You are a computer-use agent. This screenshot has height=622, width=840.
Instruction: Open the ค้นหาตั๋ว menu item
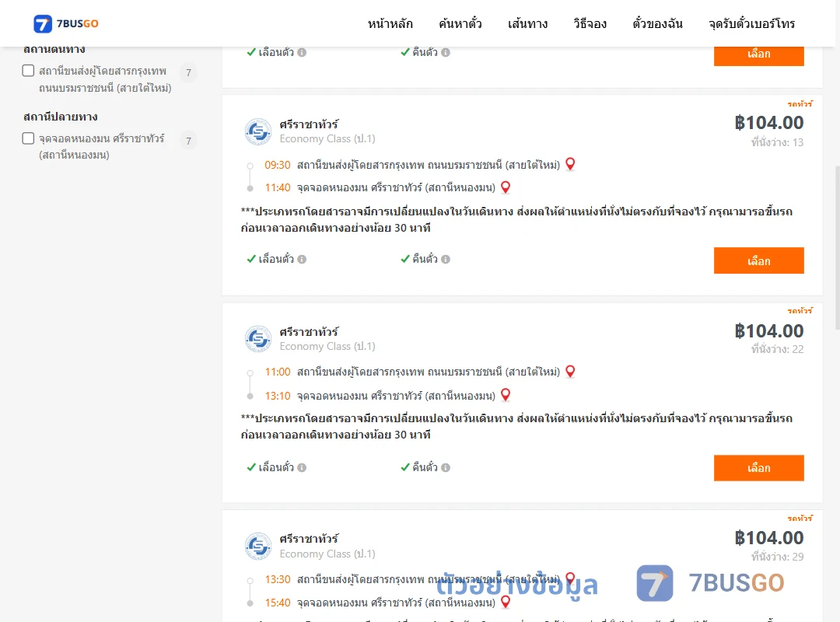460,24
